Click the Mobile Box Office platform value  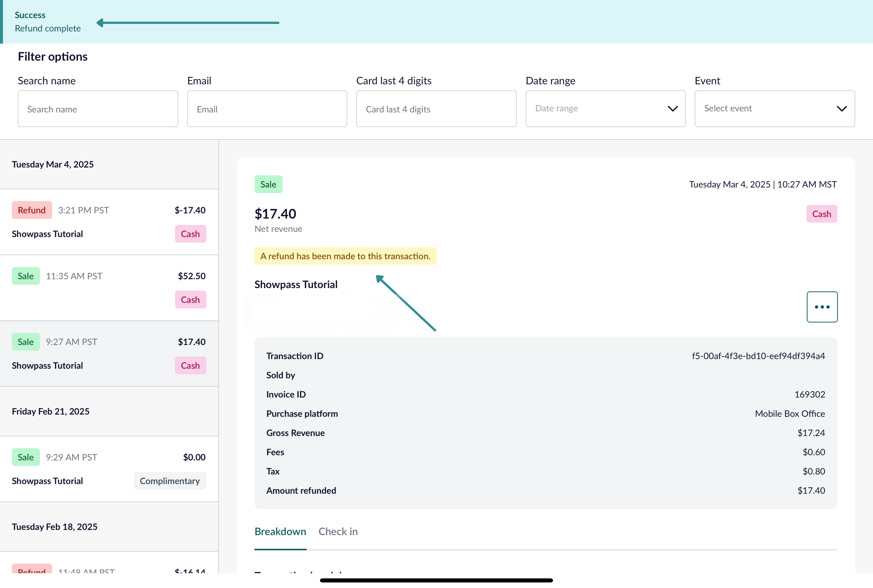(x=790, y=413)
